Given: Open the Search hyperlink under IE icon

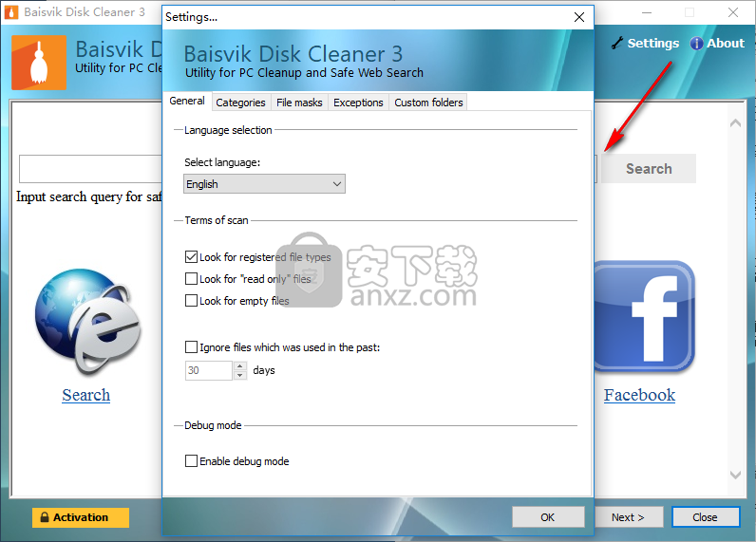Looking at the screenshot, I should tap(85, 395).
